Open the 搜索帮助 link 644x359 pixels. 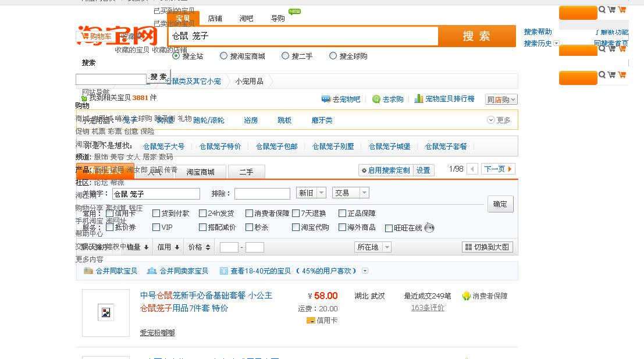click(x=538, y=31)
